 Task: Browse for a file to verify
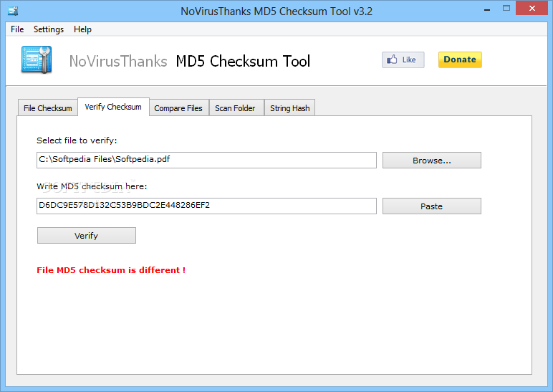[432, 161]
